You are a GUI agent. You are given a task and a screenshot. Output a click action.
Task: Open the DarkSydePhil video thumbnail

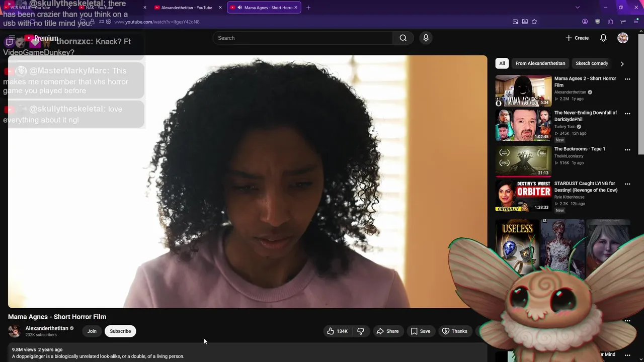click(523, 125)
